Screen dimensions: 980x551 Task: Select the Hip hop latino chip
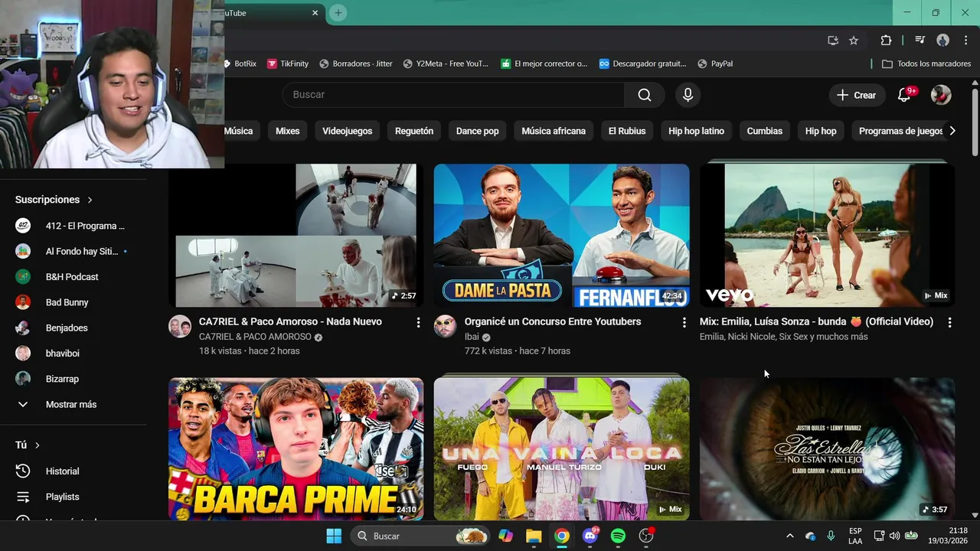click(x=696, y=131)
